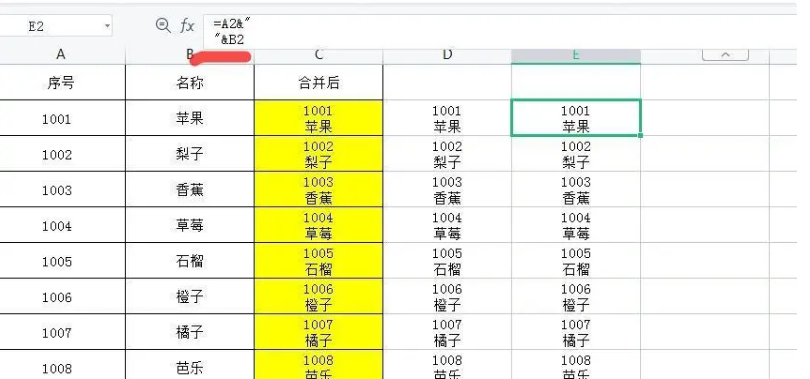Screen dimensions: 810x379
Task: Click active cell 1001 苹果 in column E
Action: point(576,118)
